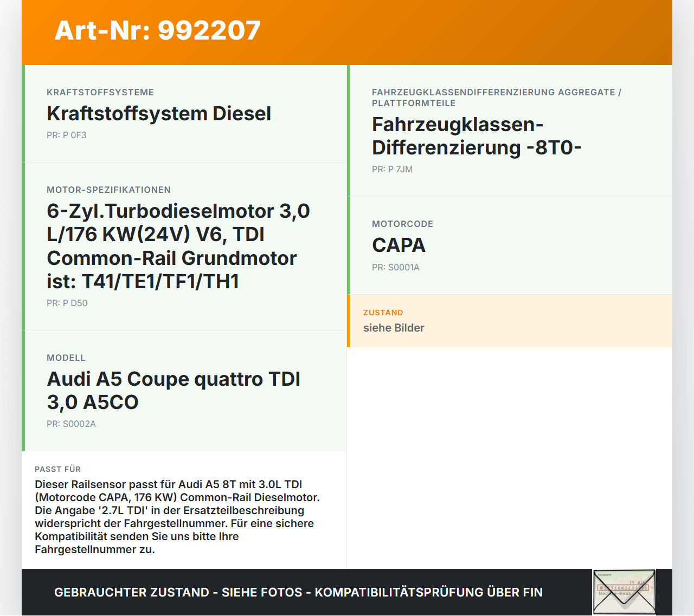Switch to the Motorcode tab
This screenshot has width=694, height=616.
click(x=402, y=224)
